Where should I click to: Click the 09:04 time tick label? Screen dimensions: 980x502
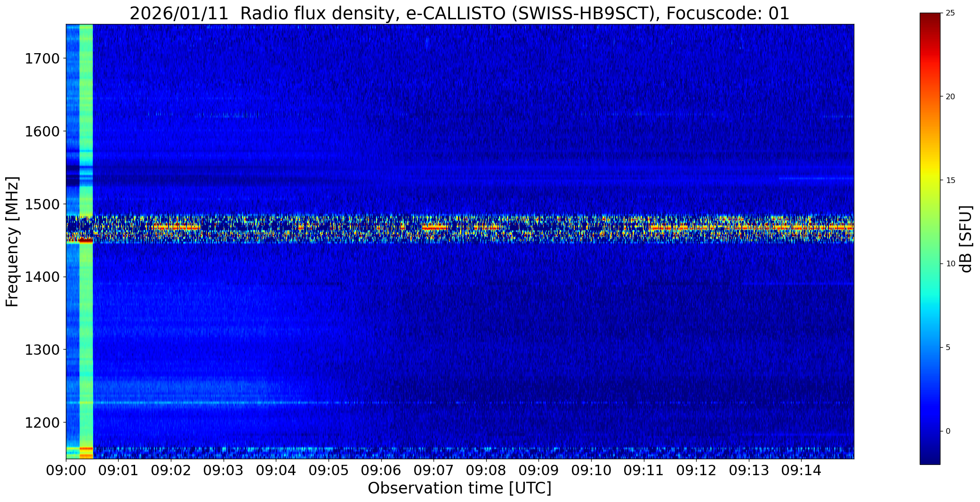click(x=276, y=470)
